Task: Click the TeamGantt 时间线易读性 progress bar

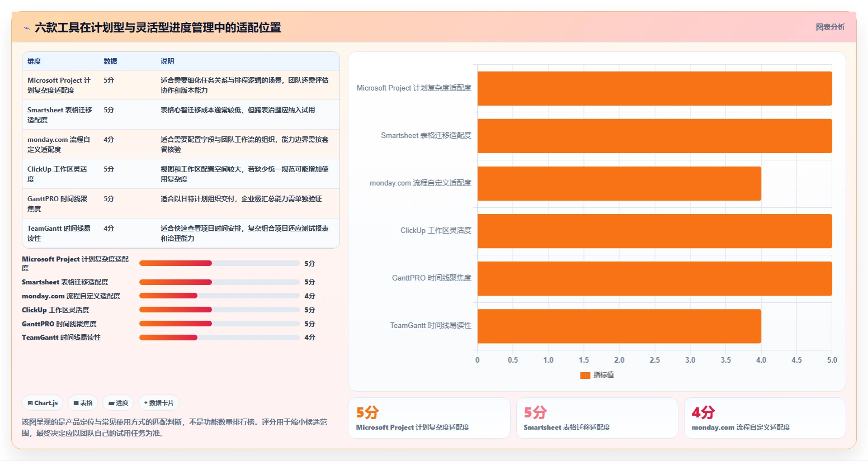Action: pos(219,338)
